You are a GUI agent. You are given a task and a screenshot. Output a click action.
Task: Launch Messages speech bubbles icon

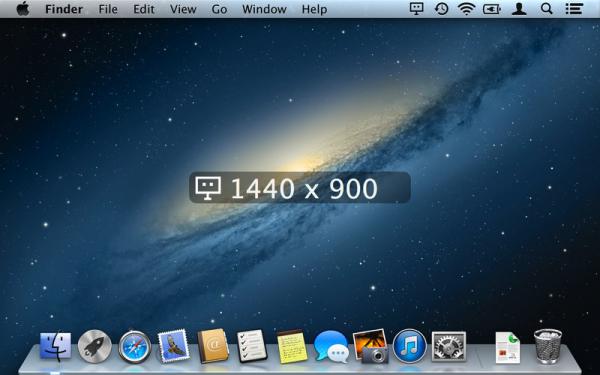[x=331, y=347]
